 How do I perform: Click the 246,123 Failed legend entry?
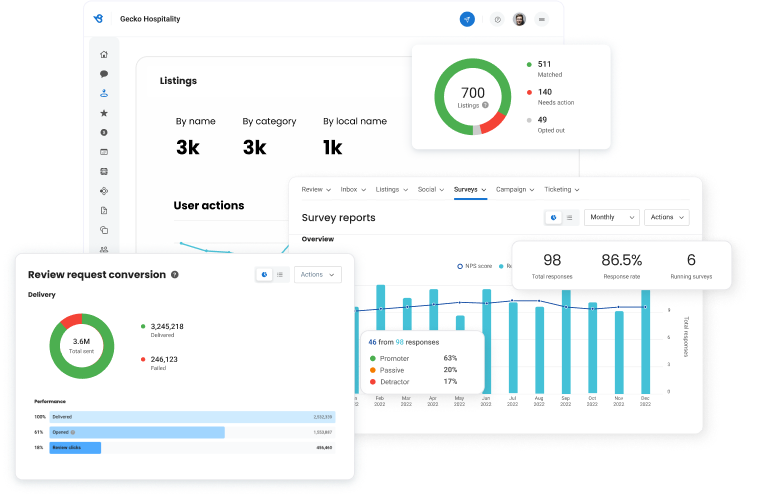pyautogui.click(x=159, y=363)
